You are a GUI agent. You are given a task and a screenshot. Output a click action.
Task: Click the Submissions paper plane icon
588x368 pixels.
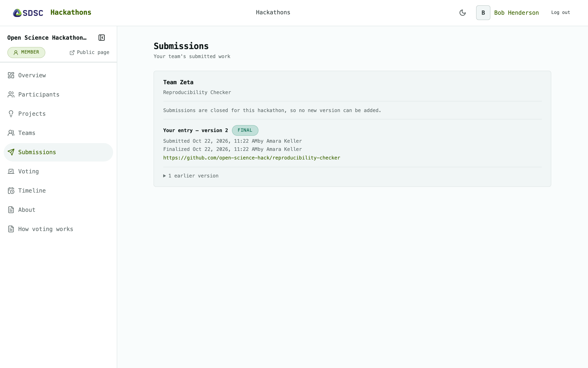[x=11, y=152]
